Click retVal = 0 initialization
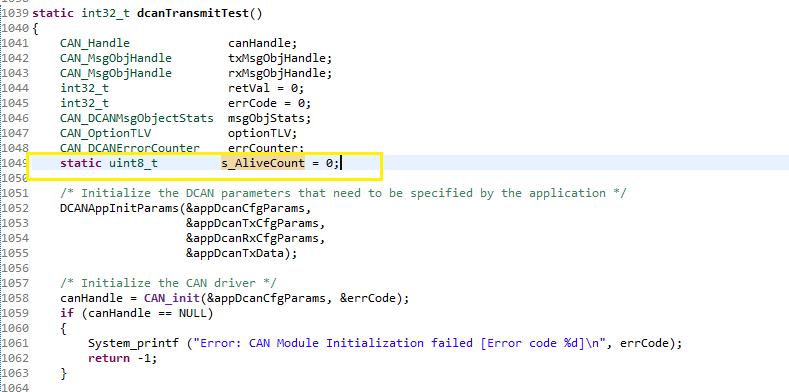This screenshot has height=392, width=789. (266, 88)
